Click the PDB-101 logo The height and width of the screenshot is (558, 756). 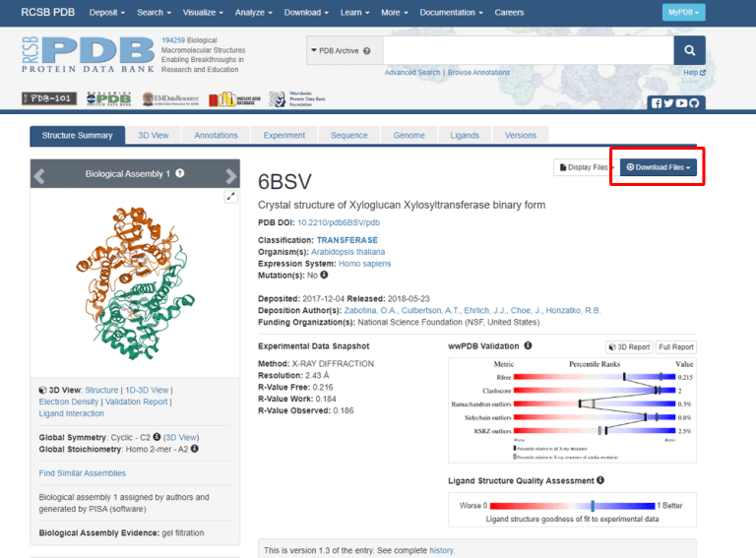coord(48,99)
